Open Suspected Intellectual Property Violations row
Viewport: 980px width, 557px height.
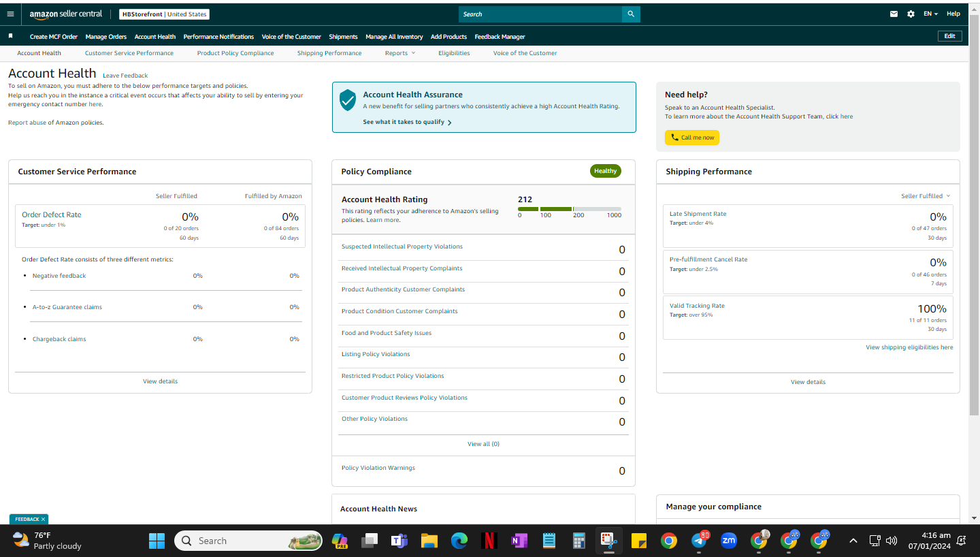[483, 249]
